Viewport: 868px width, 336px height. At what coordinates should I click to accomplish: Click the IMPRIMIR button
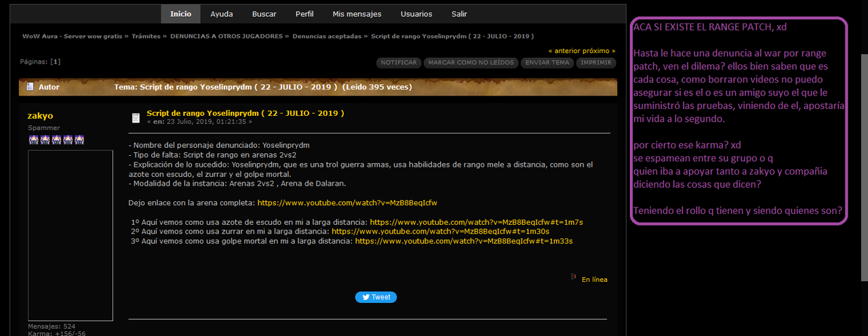click(597, 62)
